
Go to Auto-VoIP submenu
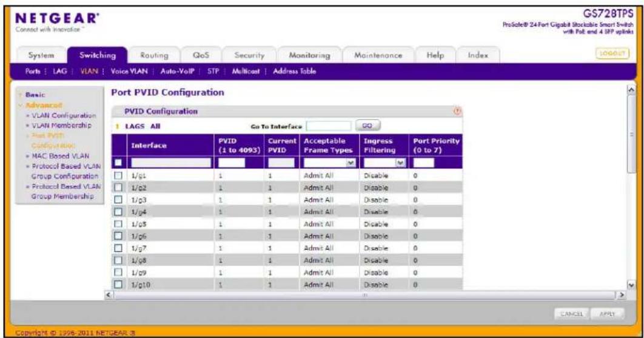[178, 71]
